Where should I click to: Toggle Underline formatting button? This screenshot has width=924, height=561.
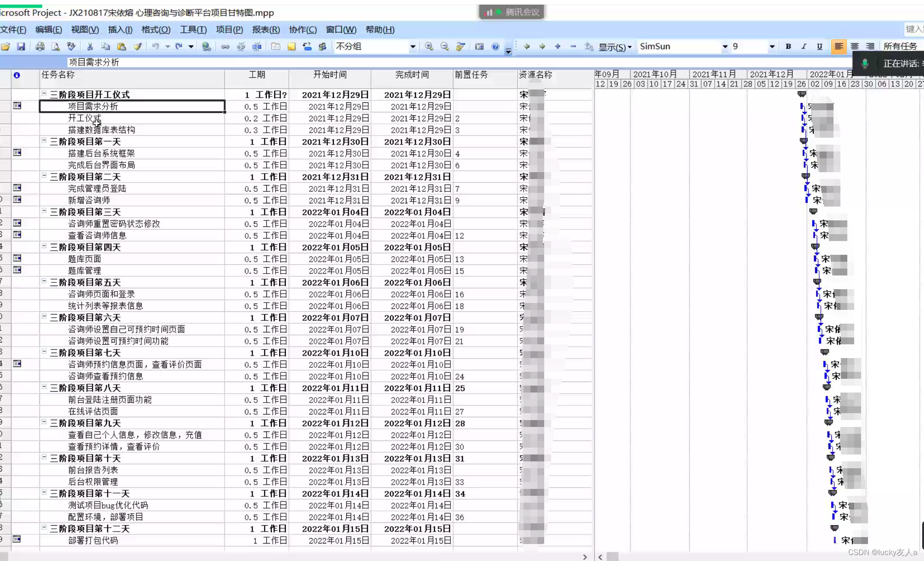[819, 46]
